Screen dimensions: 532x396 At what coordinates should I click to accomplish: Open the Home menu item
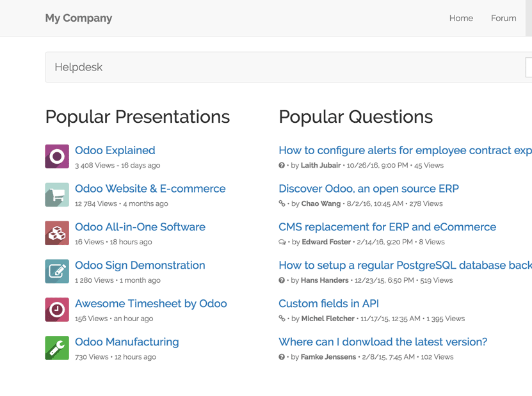pos(461,19)
